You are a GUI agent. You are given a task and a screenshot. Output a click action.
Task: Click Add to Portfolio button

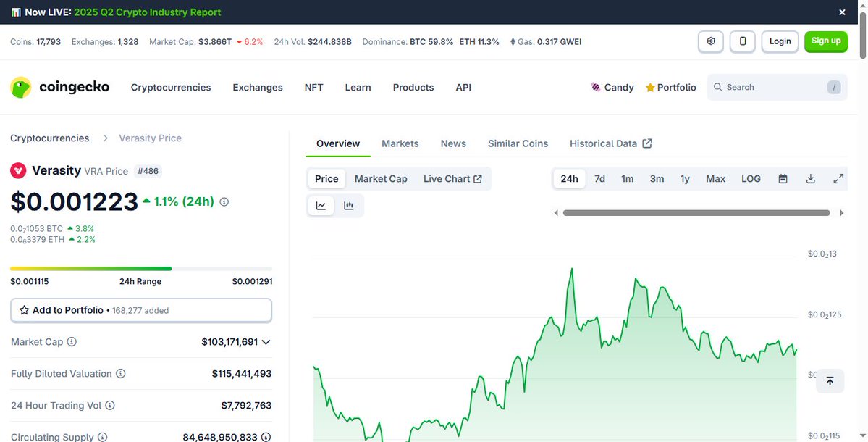(x=141, y=310)
